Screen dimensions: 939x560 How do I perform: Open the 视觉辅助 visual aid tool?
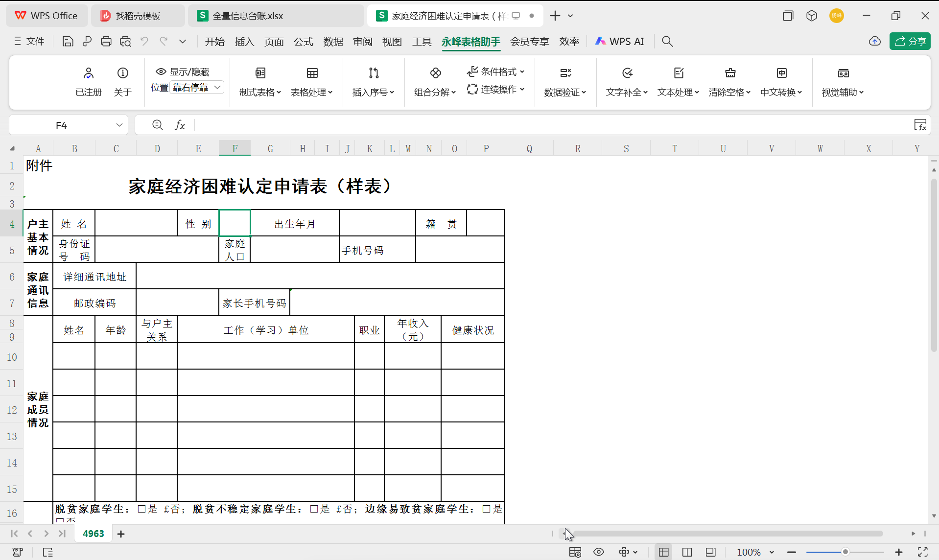(x=843, y=82)
